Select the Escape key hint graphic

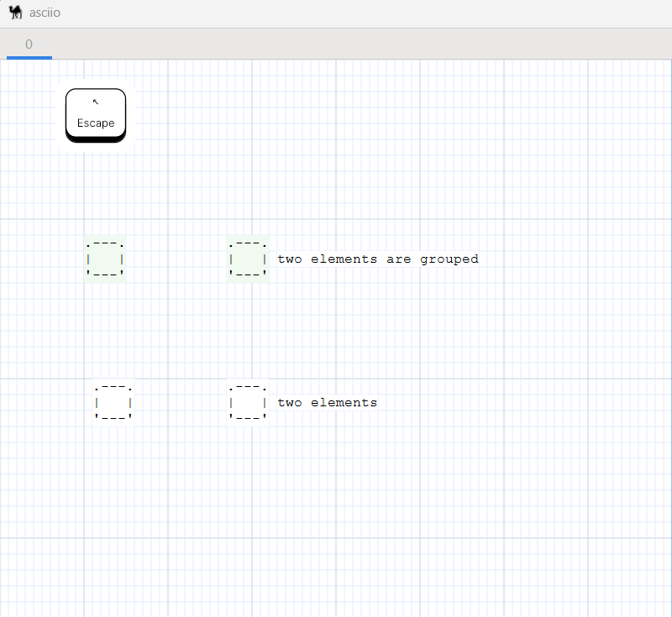point(95,114)
